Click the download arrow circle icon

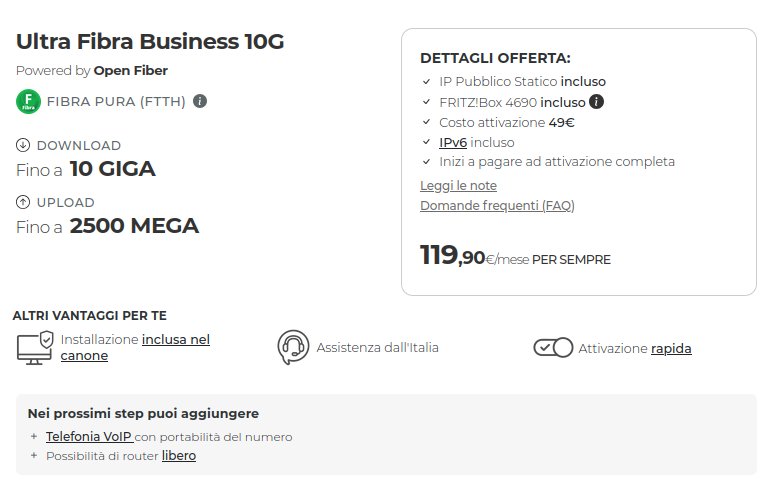pyautogui.click(x=23, y=145)
